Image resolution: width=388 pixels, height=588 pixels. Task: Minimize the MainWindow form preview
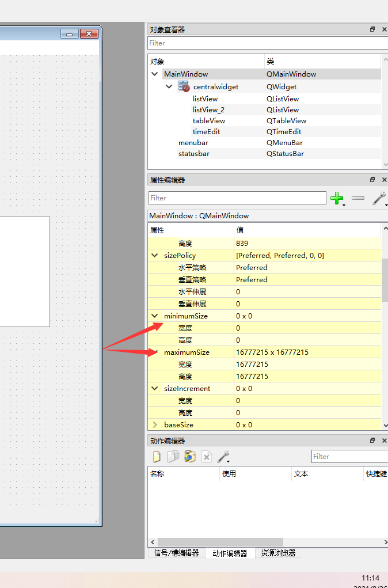(x=69, y=34)
